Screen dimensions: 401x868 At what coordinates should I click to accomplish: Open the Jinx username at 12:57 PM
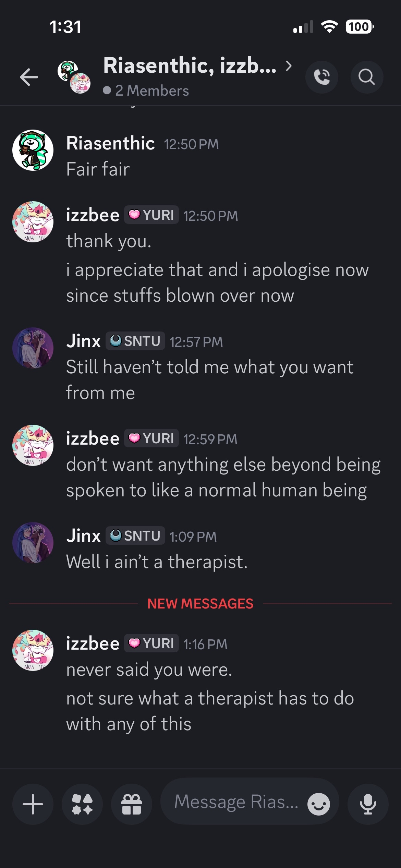point(83,341)
